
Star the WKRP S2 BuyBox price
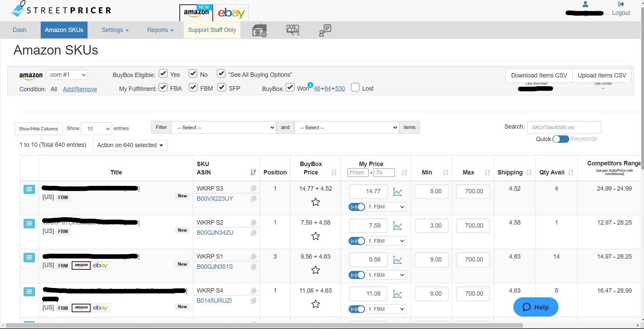pyautogui.click(x=315, y=236)
